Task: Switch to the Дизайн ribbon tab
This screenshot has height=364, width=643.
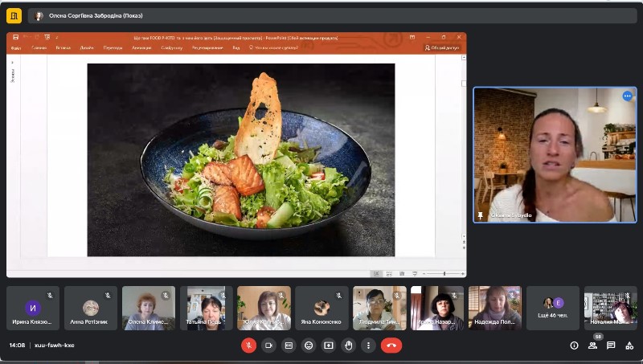Action: 87,48
